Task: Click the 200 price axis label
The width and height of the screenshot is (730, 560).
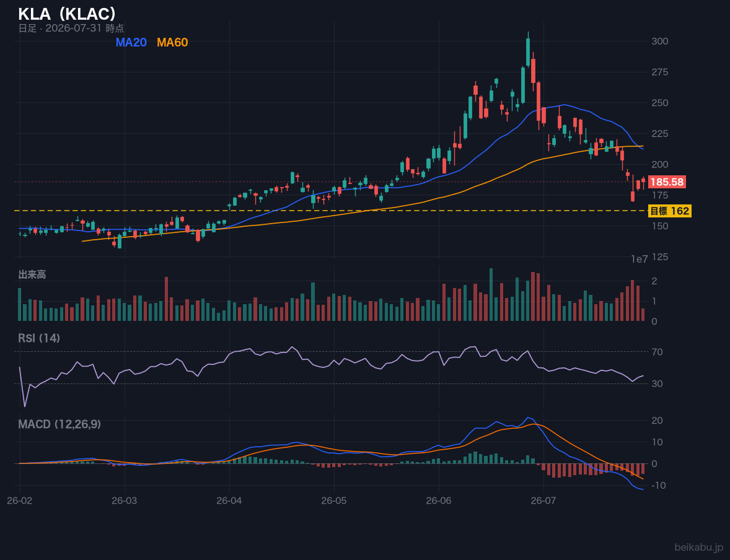Action: (660, 164)
